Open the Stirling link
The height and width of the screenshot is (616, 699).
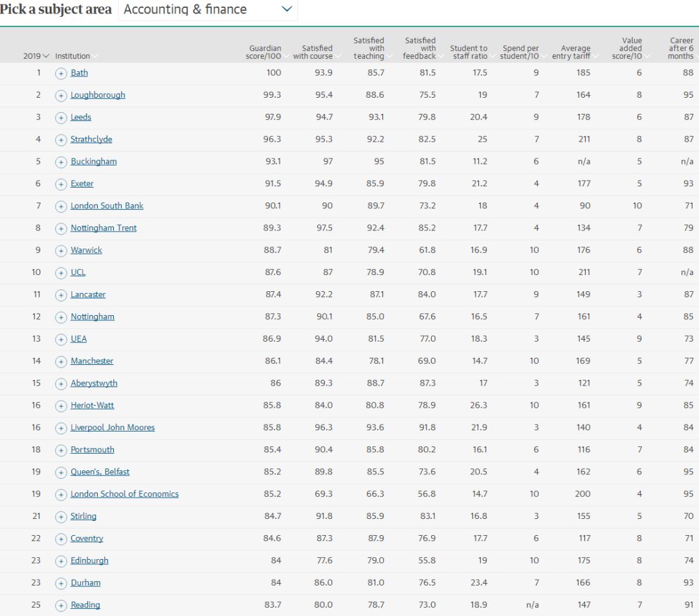(83, 516)
